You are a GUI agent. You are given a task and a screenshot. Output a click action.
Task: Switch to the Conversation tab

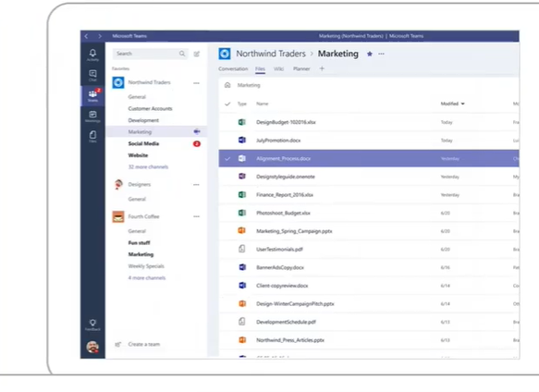pyautogui.click(x=233, y=68)
